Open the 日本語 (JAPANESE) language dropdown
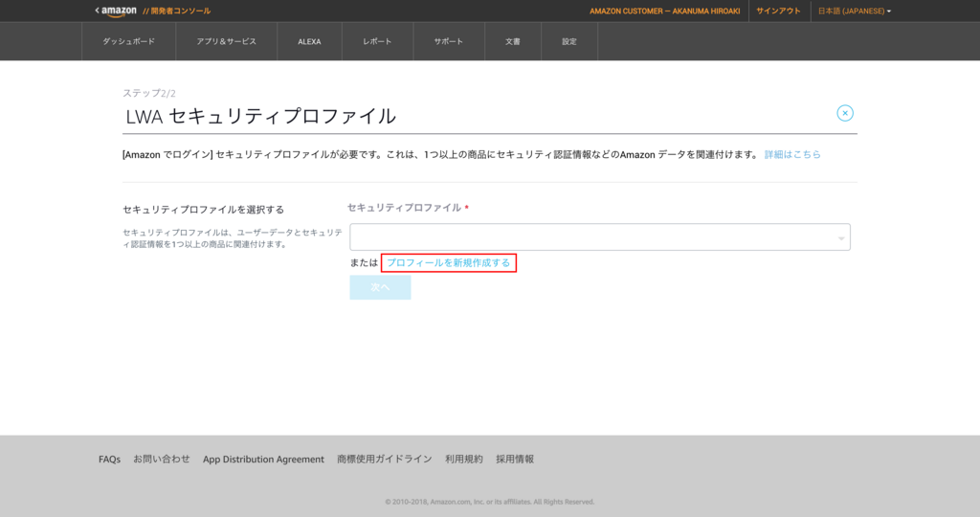Viewport: 980px width, 517px height. 855,11
